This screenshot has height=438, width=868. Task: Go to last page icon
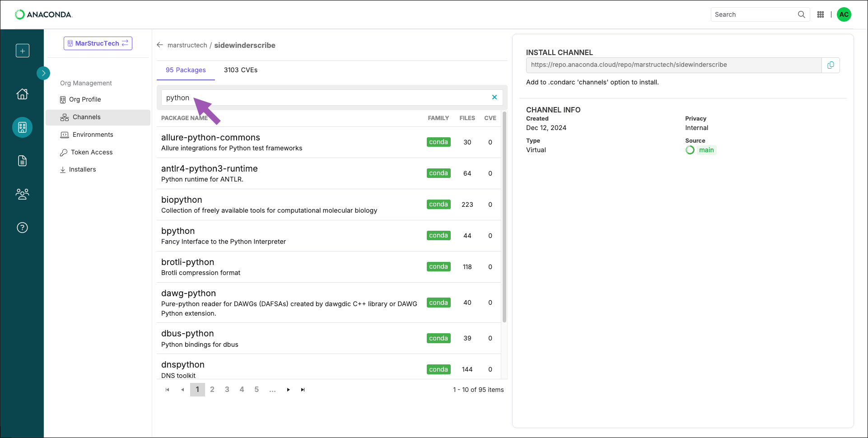pos(303,390)
